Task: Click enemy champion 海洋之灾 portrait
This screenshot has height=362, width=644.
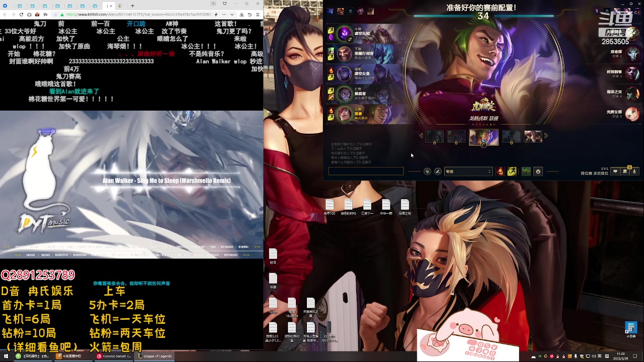Action: pyautogui.click(x=633, y=94)
